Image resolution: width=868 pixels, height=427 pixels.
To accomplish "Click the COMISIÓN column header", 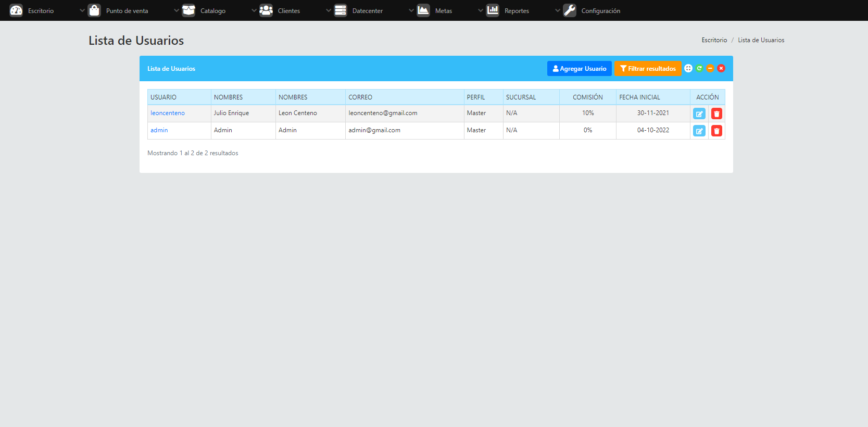I will tap(588, 97).
